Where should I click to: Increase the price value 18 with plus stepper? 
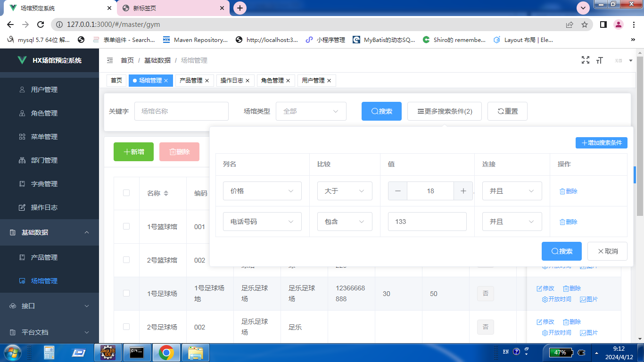[462, 191]
